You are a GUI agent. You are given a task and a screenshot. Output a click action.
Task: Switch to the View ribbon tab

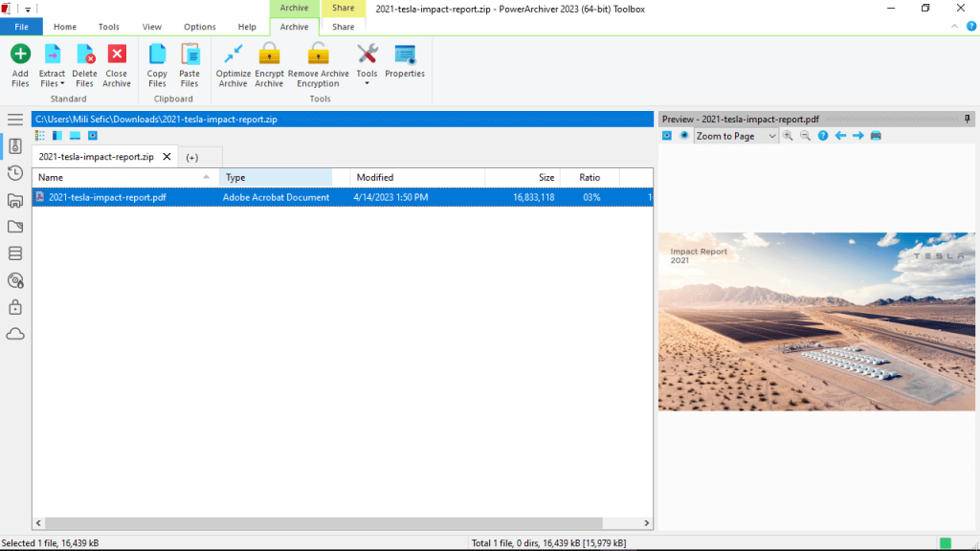(x=152, y=27)
